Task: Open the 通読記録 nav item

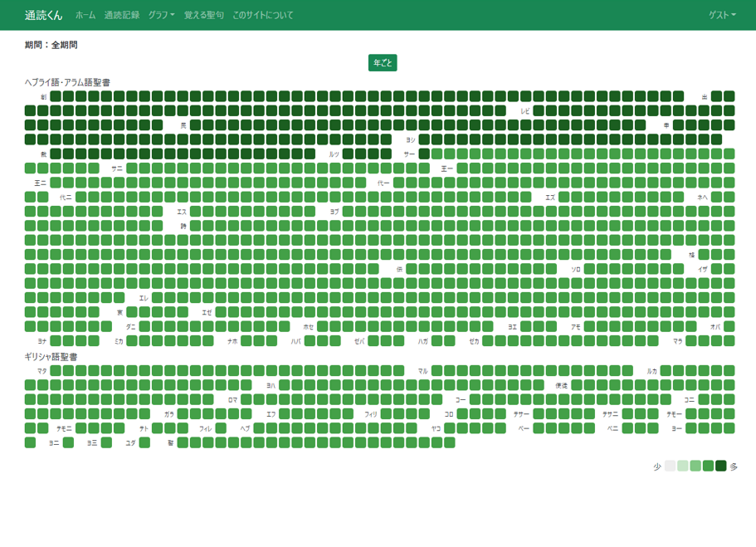Action: (x=122, y=15)
